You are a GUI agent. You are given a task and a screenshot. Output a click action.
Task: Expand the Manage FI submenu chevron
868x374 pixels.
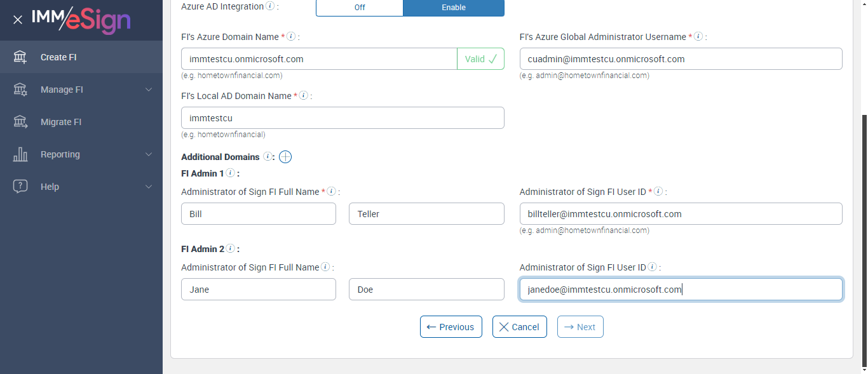pos(149,90)
